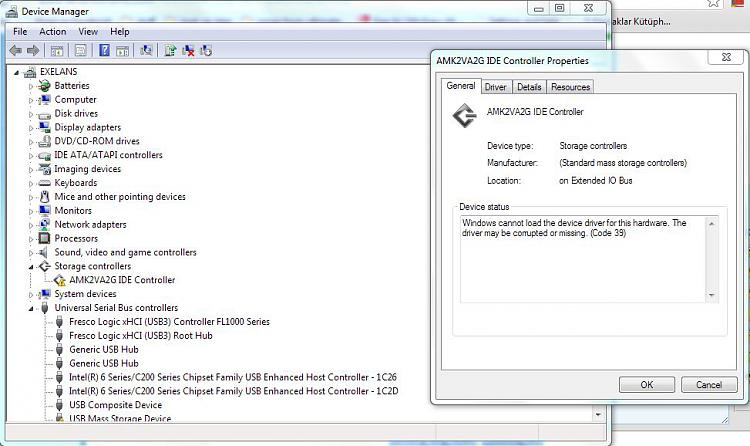Click the Network adapters category icon
This screenshot has width=750, height=446.
[x=44, y=224]
